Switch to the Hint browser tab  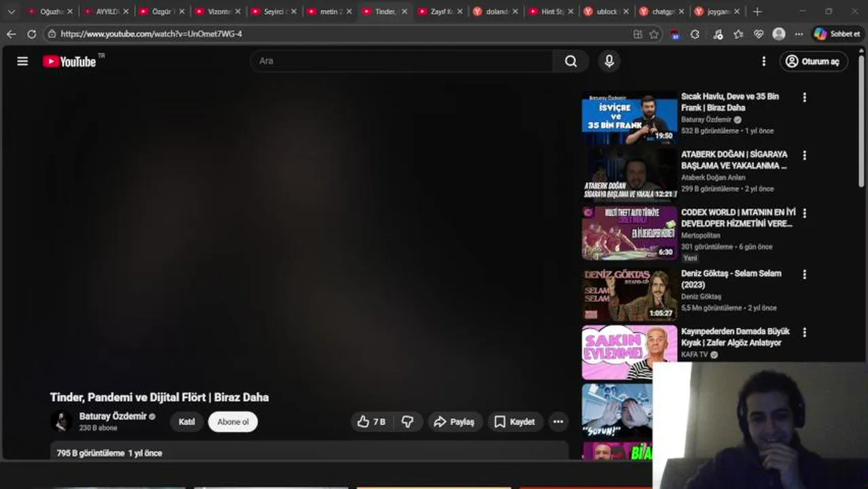pyautogui.click(x=551, y=12)
